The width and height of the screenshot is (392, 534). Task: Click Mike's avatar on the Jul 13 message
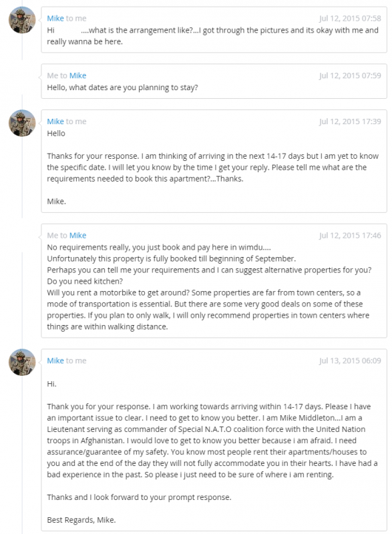(x=22, y=362)
